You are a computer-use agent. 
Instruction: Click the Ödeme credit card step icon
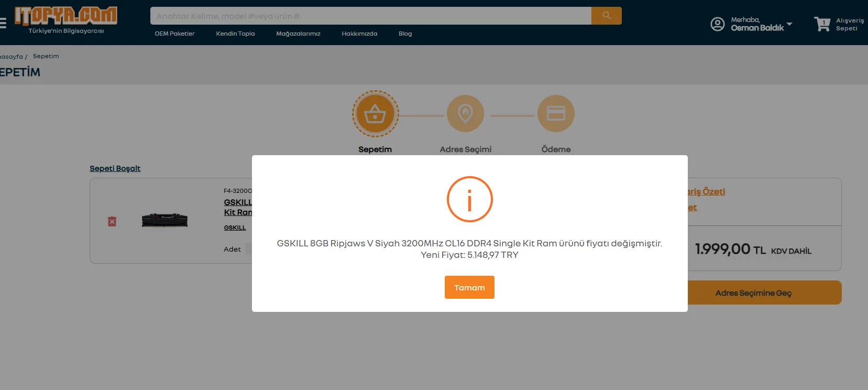point(556,114)
